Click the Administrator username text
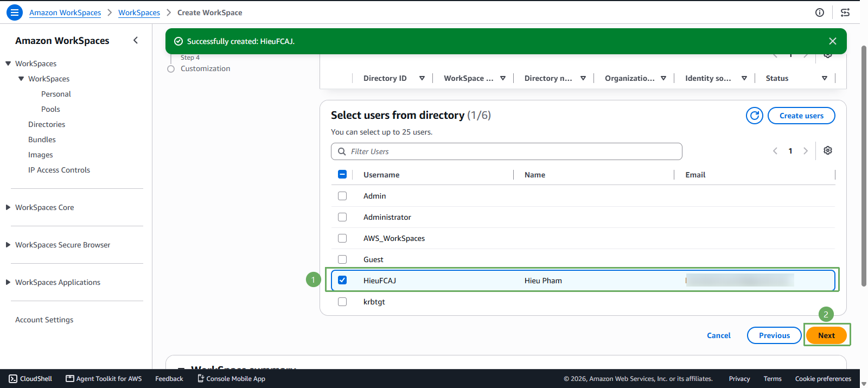The height and width of the screenshot is (388, 868). click(387, 217)
